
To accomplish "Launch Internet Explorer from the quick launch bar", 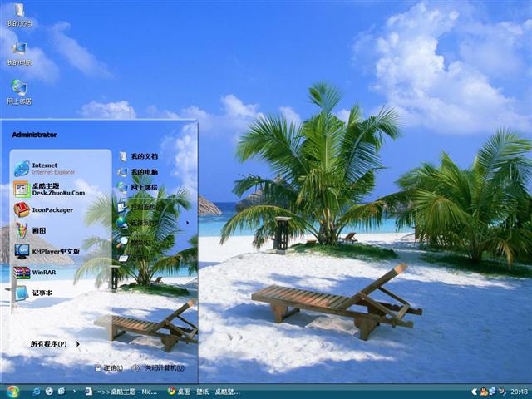I will point(37,392).
